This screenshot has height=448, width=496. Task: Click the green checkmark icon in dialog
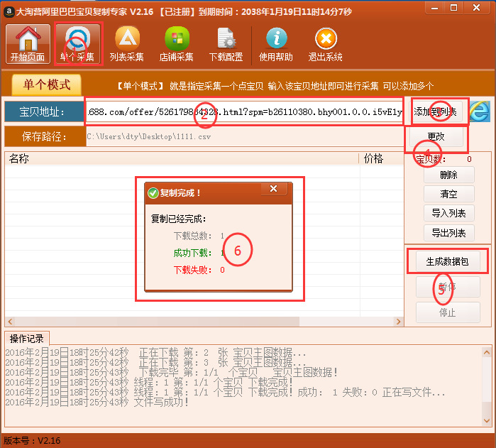[x=153, y=193]
